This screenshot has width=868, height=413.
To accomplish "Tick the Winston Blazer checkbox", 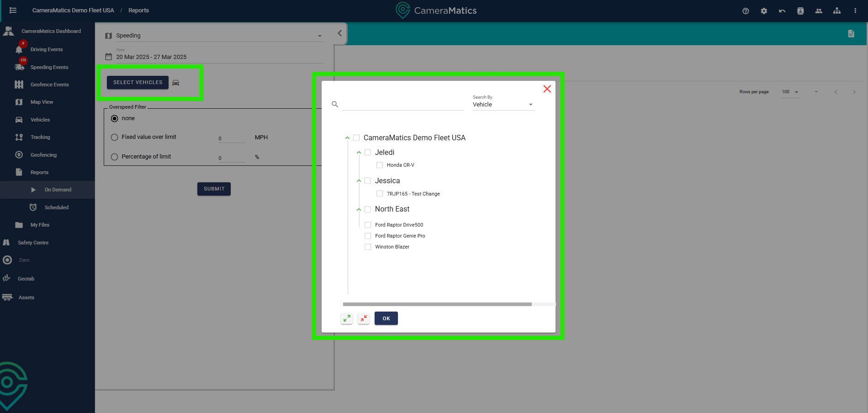I will click(368, 247).
